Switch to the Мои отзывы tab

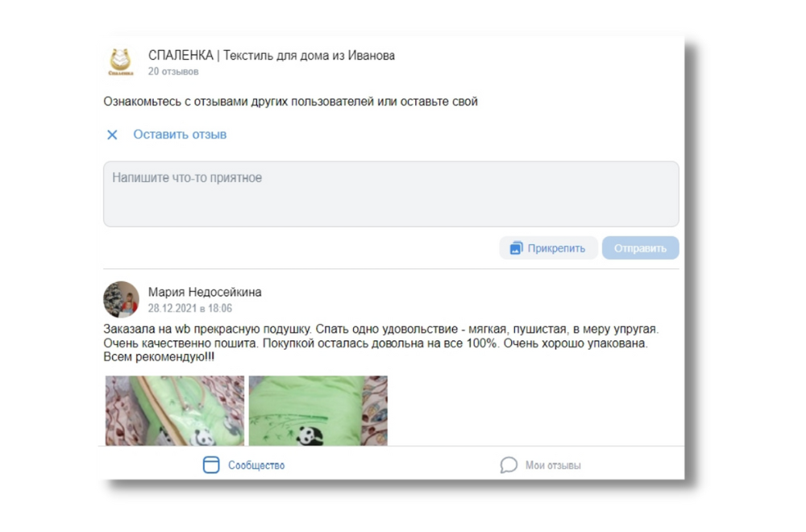(540, 465)
